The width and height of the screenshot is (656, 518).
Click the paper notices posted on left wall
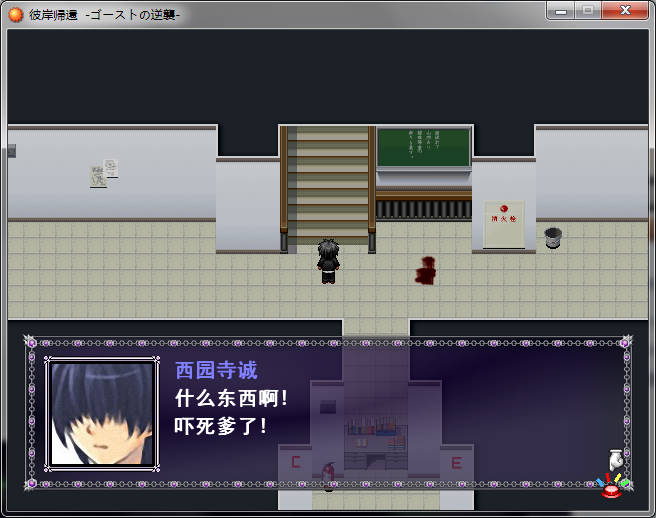click(104, 173)
